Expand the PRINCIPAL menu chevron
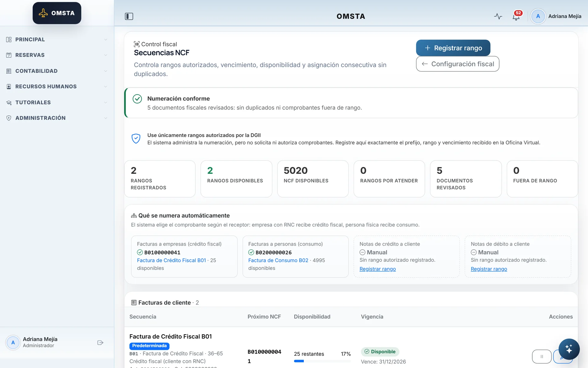 (x=106, y=40)
